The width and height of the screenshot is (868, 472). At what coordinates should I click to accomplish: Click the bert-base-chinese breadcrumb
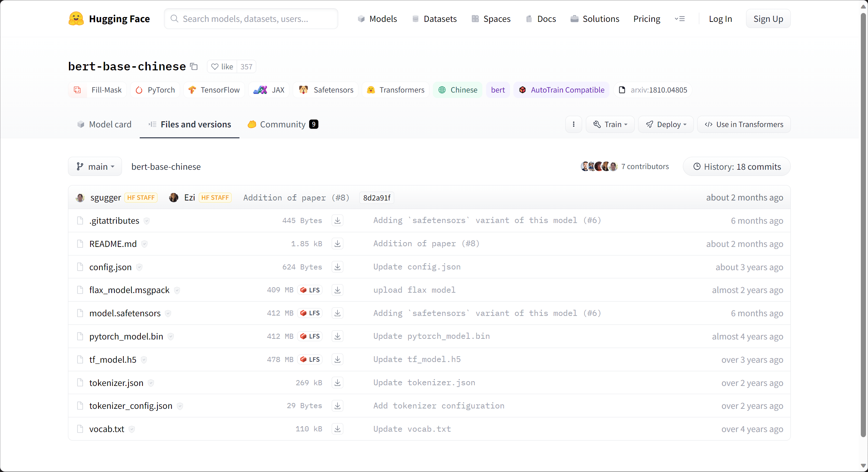click(x=166, y=167)
